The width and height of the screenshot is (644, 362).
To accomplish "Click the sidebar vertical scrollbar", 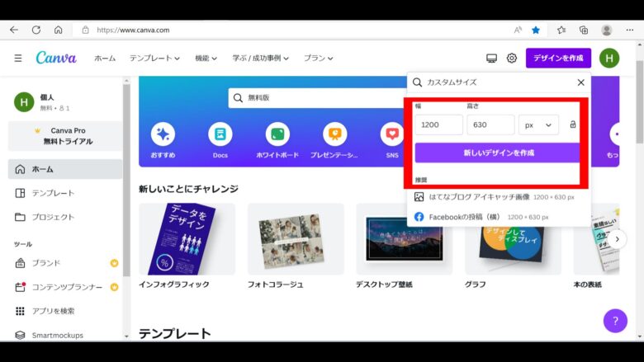I will pos(126,181).
